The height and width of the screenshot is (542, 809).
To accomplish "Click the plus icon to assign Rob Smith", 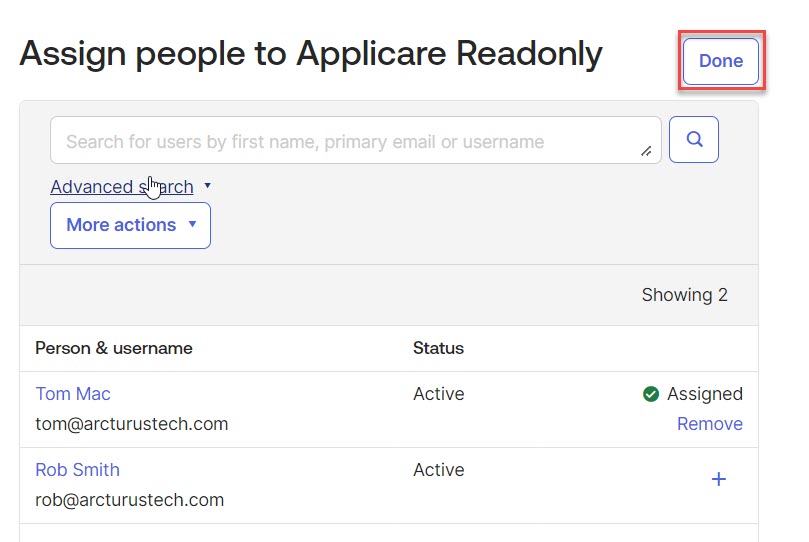I will pyautogui.click(x=718, y=480).
